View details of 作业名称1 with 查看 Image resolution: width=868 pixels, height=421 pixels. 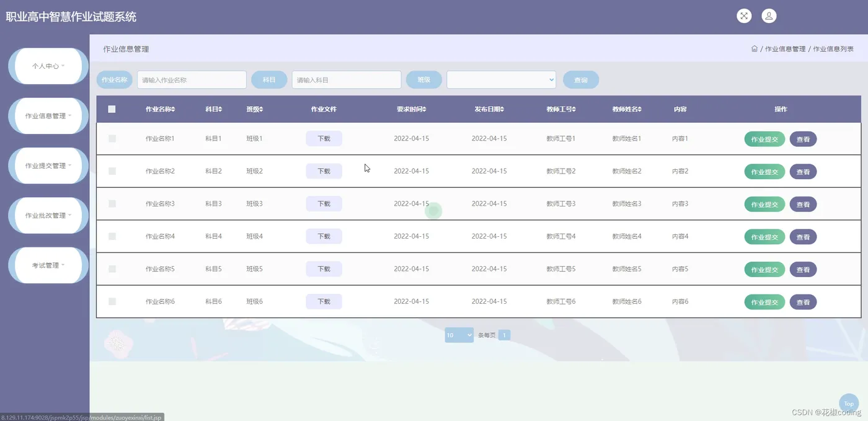tap(803, 140)
